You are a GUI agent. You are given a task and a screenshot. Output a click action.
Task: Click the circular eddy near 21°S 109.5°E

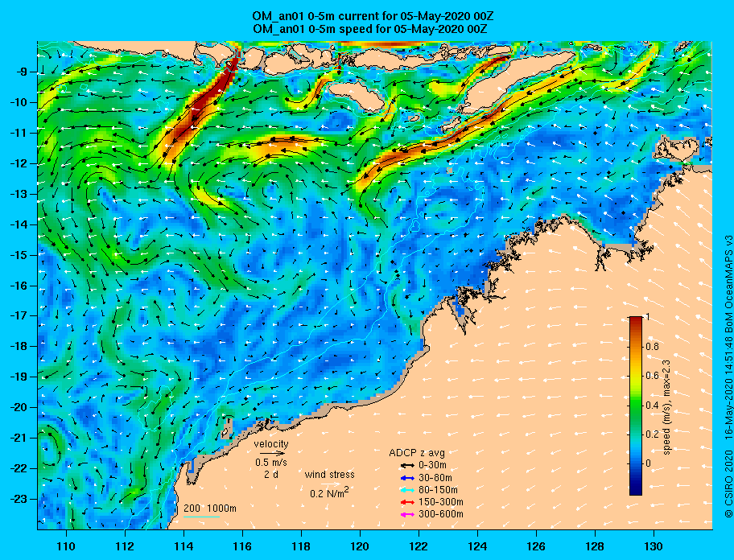pyautogui.click(x=50, y=449)
